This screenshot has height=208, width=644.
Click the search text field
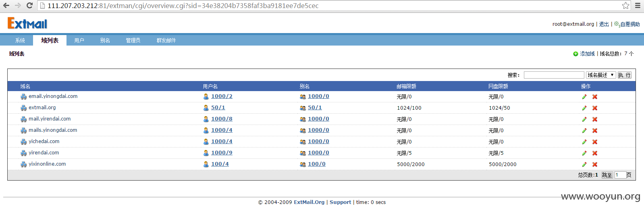[x=554, y=75]
